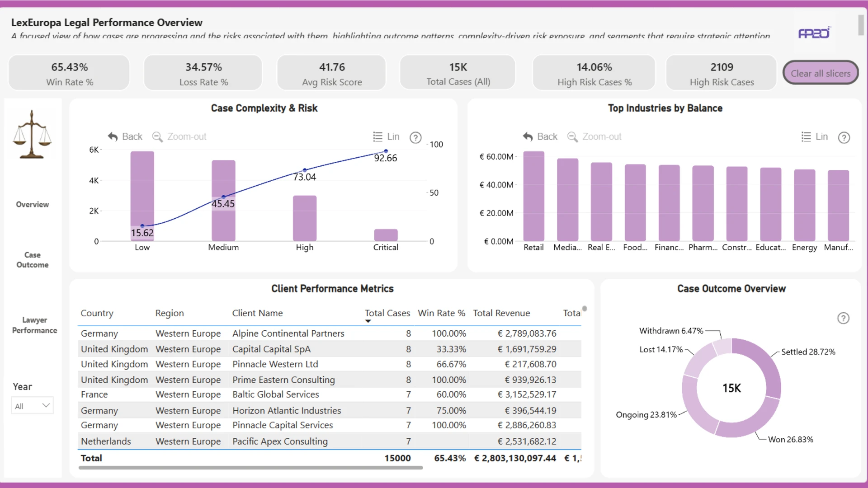
Task: Open help icon in Top Industries chart
Action: click(844, 137)
